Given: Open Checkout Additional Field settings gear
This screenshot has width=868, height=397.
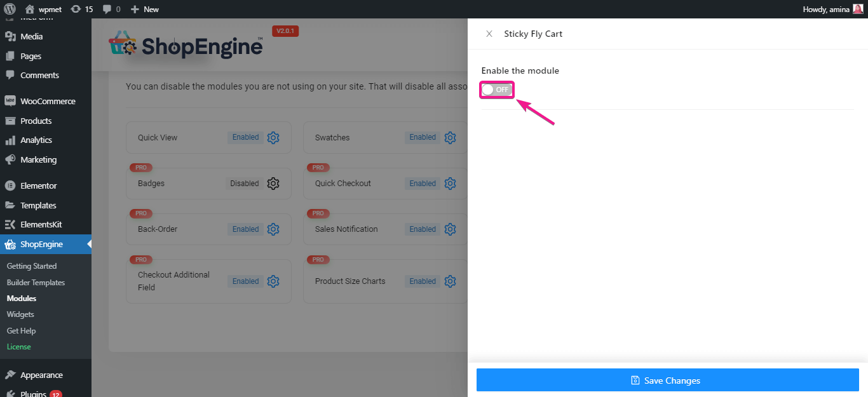Looking at the screenshot, I should 273,281.
